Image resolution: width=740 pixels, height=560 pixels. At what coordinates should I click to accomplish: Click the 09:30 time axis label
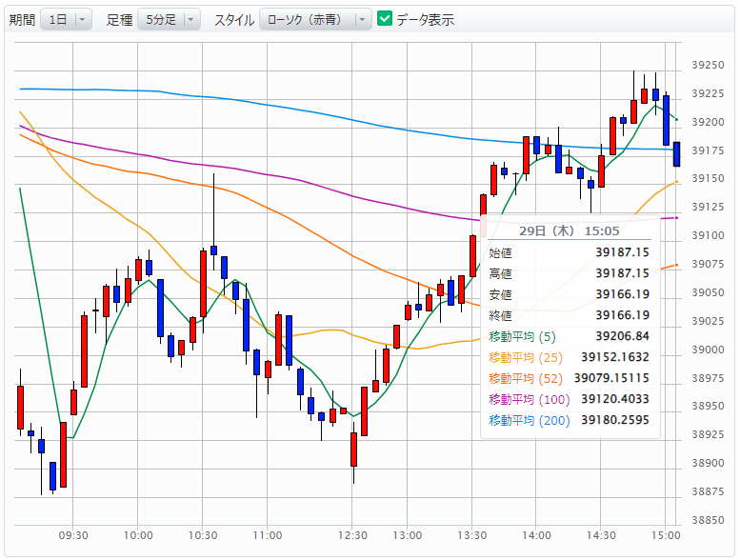point(73,535)
